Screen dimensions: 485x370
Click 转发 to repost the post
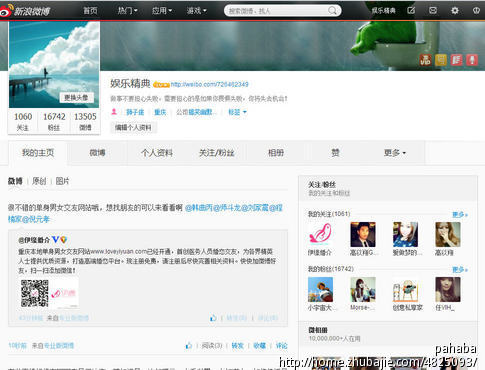(237, 346)
